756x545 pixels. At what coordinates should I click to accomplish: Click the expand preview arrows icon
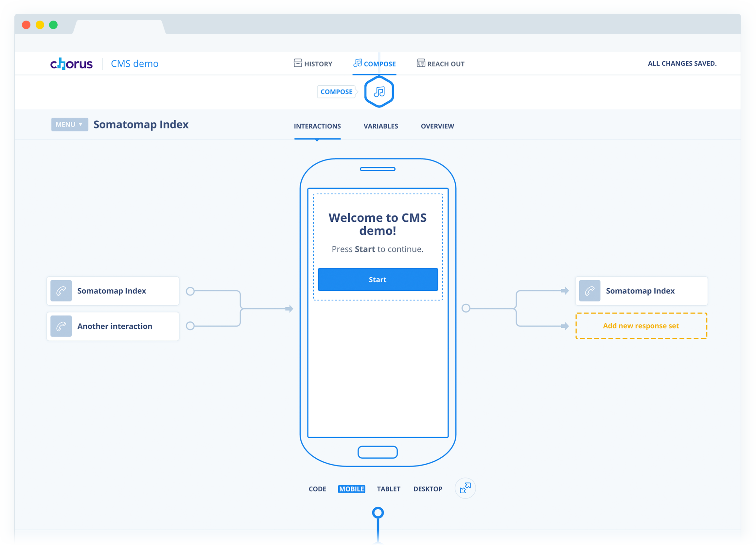pos(465,488)
